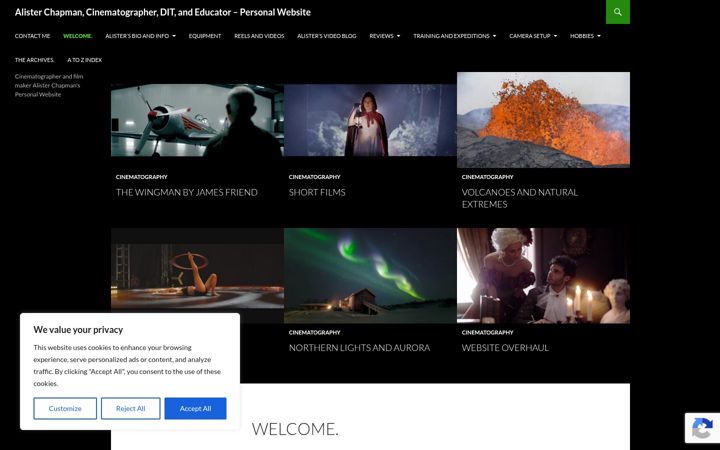Open the Website Overhaul post link

point(505,348)
